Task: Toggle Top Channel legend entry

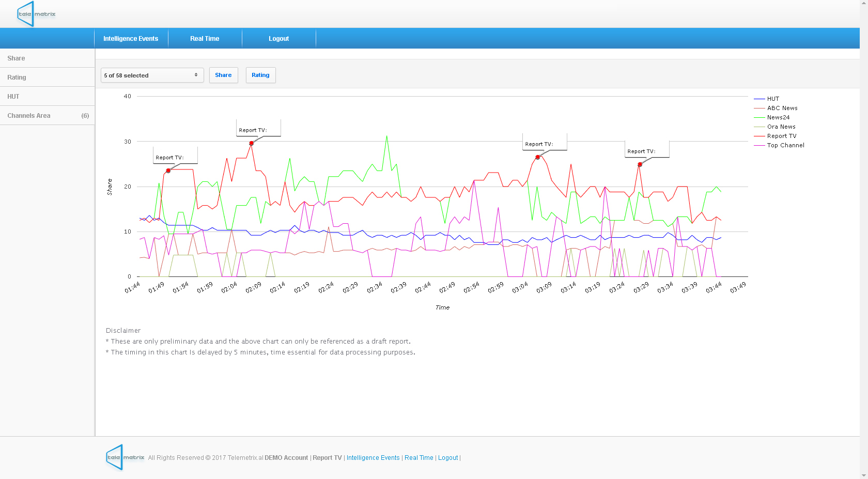Action: [785, 145]
